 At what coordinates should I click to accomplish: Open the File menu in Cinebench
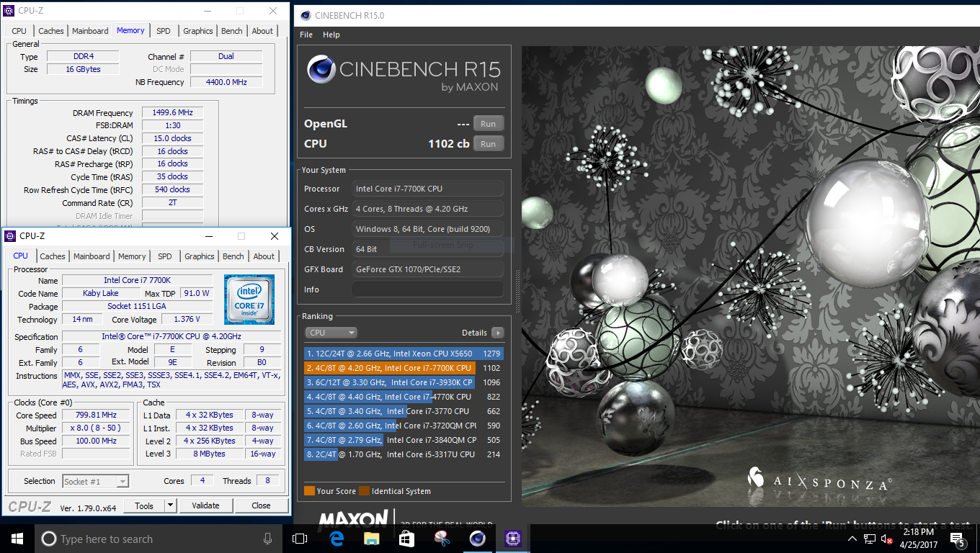pyautogui.click(x=306, y=35)
